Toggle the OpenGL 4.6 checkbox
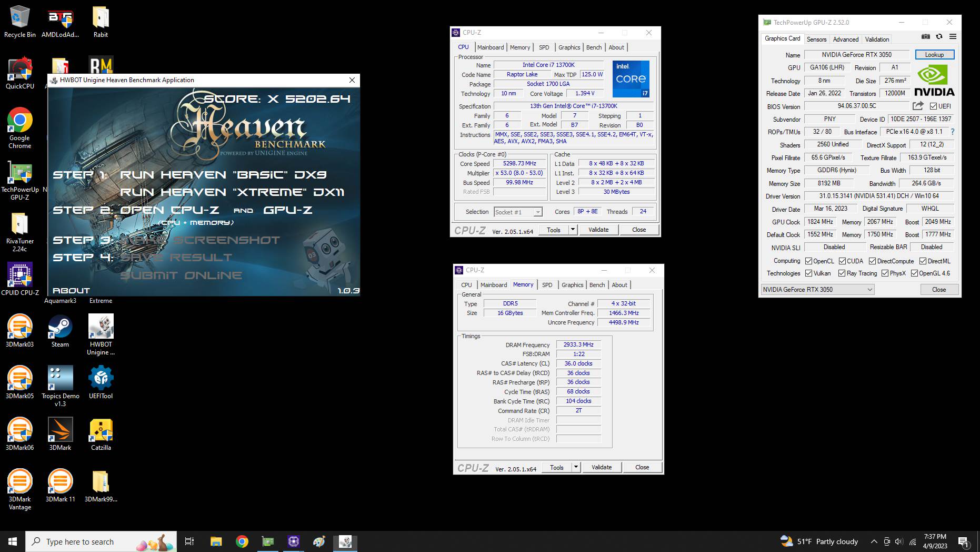This screenshot has width=980, height=552. click(x=914, y=273)
